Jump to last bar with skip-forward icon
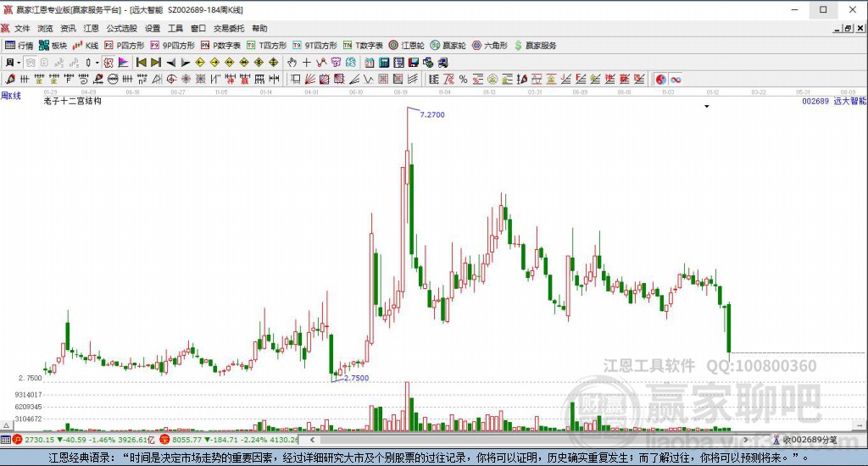Viewport: 868px width, 466px height. point(156,63)
